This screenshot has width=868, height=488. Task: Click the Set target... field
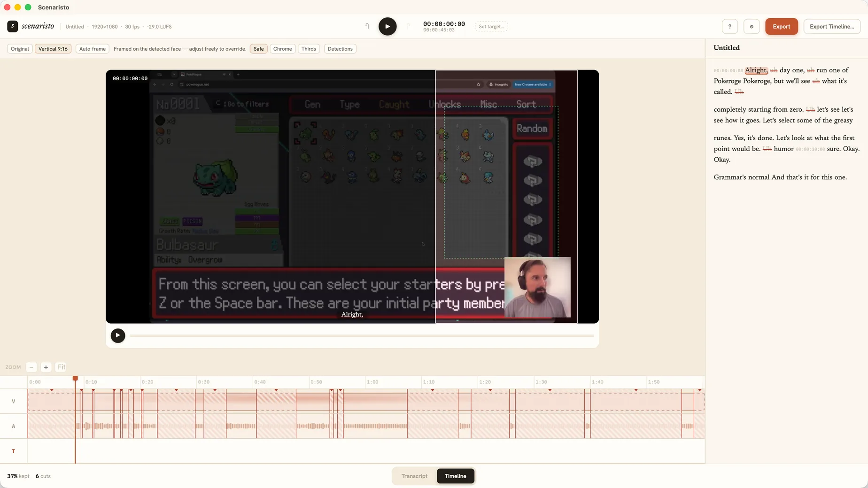(x=491, y=26)
